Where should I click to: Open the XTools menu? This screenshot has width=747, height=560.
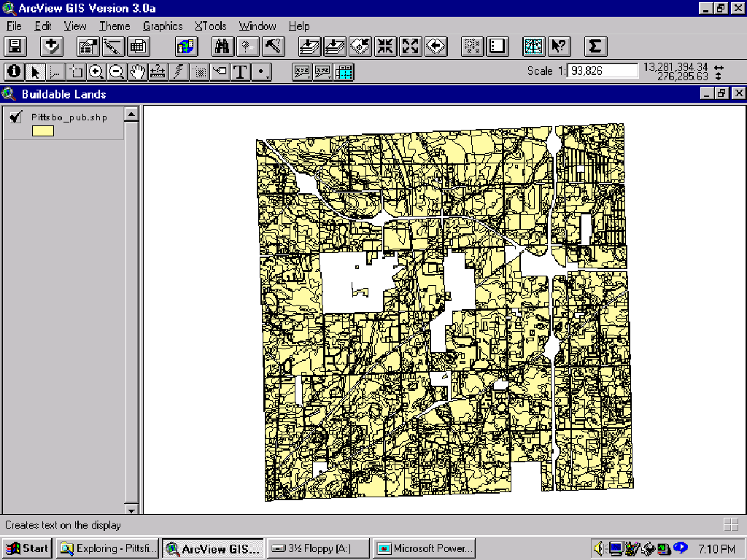(211, 26)
